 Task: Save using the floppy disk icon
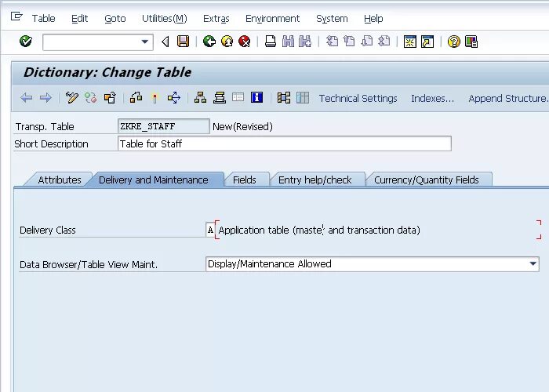[183, 42]
